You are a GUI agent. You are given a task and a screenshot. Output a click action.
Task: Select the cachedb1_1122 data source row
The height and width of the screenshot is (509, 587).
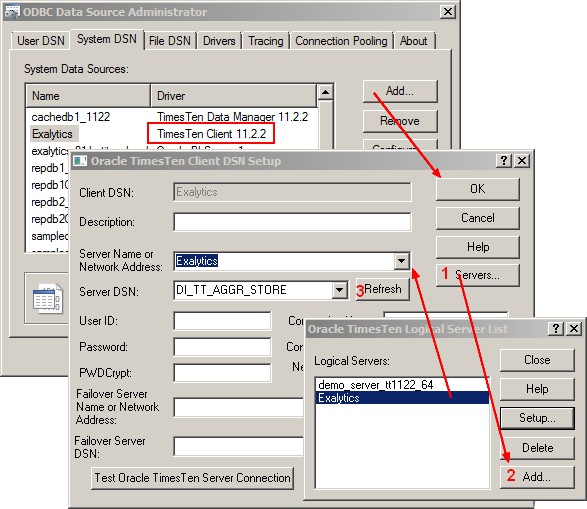click(171, 117)
